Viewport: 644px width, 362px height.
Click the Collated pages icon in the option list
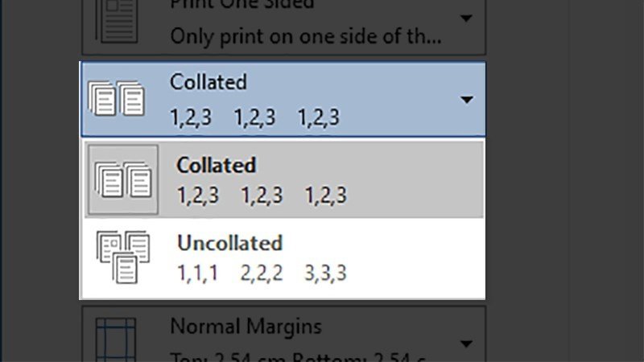click(x=122, y=179)
